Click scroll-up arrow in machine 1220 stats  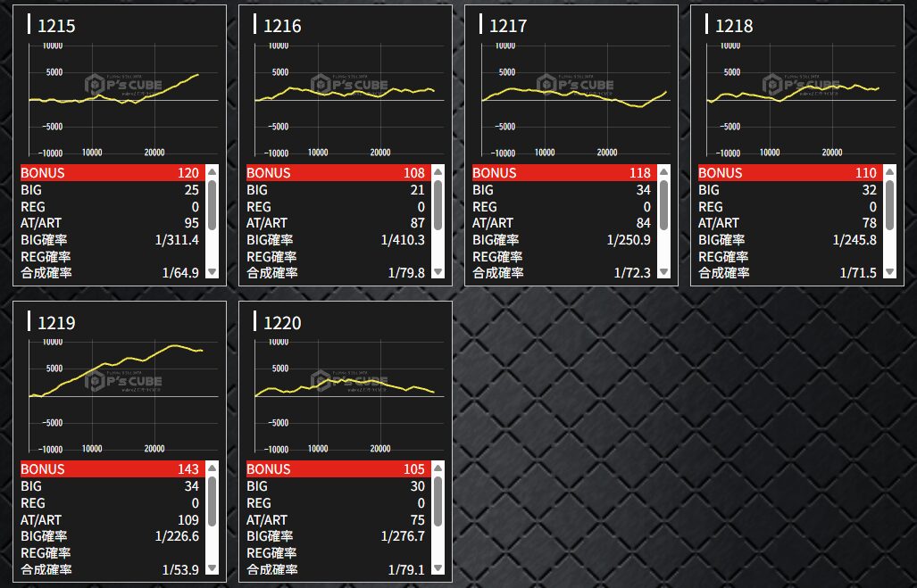(x=438, y=468)
